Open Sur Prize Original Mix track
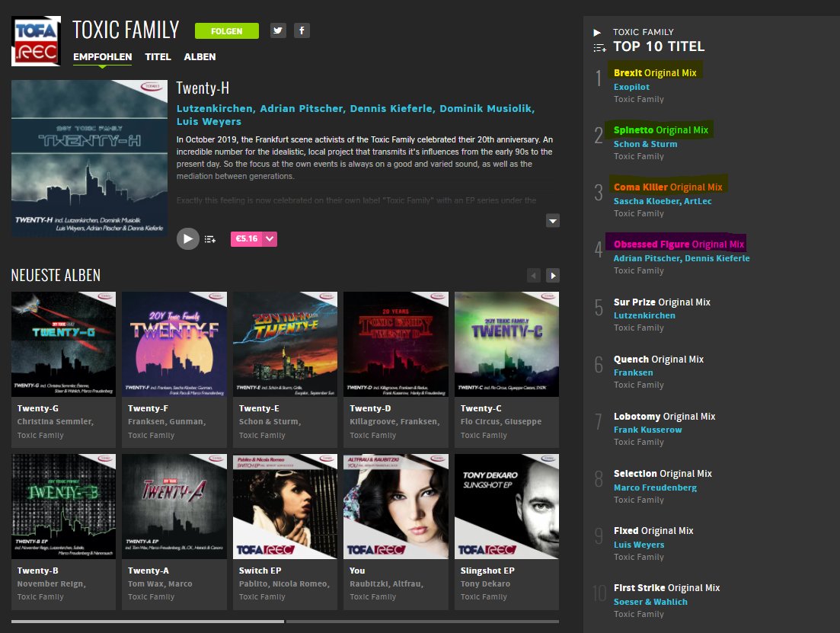840x633 pixels. pyautogui.click(x=662, y=302)
